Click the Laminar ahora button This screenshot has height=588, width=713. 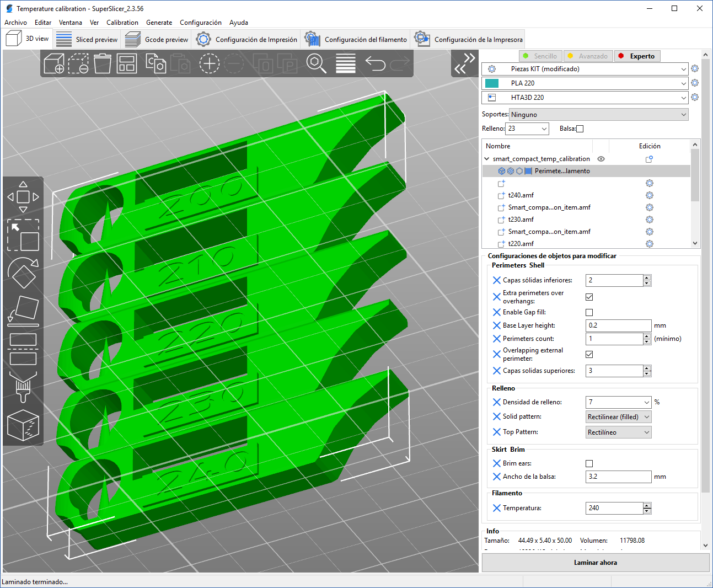coord(595,563)
